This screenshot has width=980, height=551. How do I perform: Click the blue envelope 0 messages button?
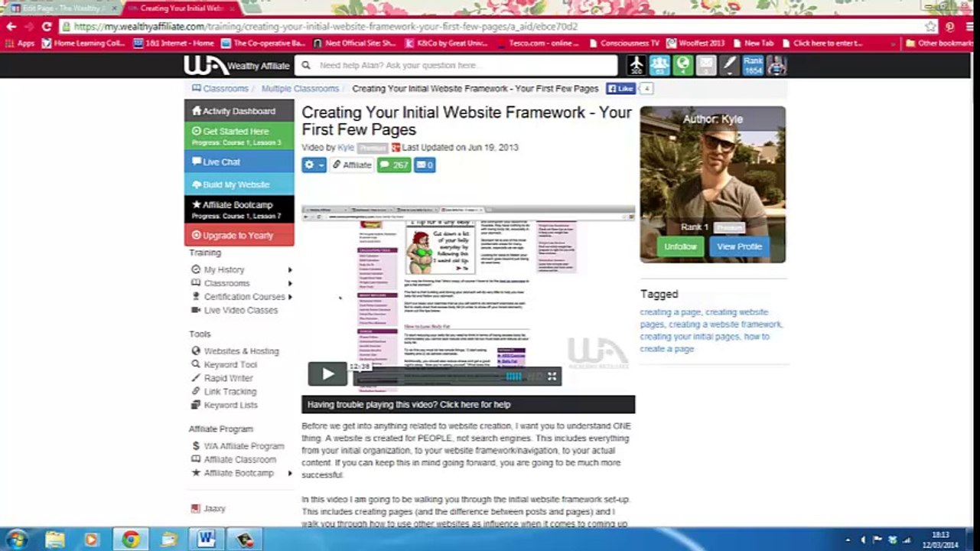click(x=425, y=165)
